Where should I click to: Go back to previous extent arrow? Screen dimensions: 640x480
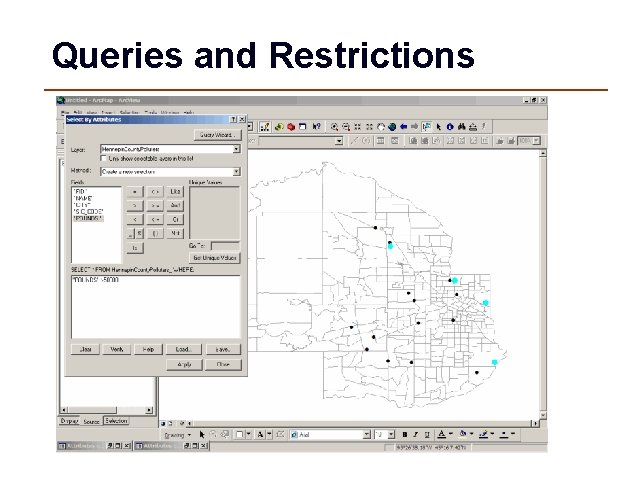point(403,127)
